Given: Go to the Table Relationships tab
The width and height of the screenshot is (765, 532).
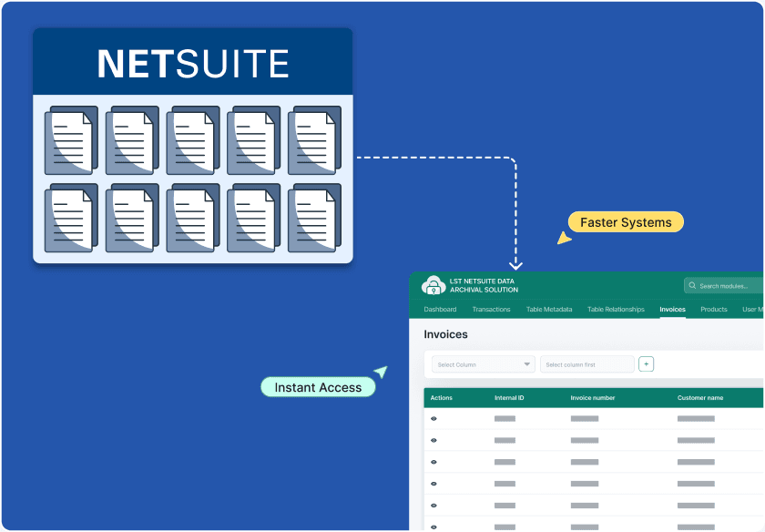Looking at the screenshot, I should (616, 310).
